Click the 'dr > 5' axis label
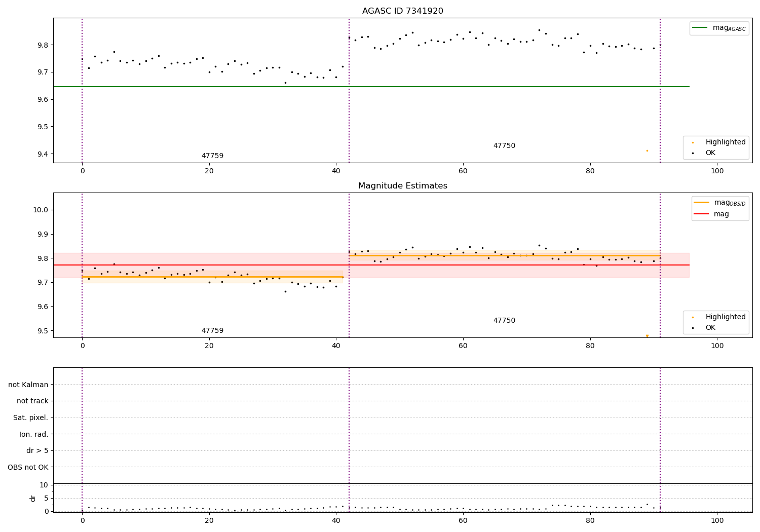 (x=37, y=450)
